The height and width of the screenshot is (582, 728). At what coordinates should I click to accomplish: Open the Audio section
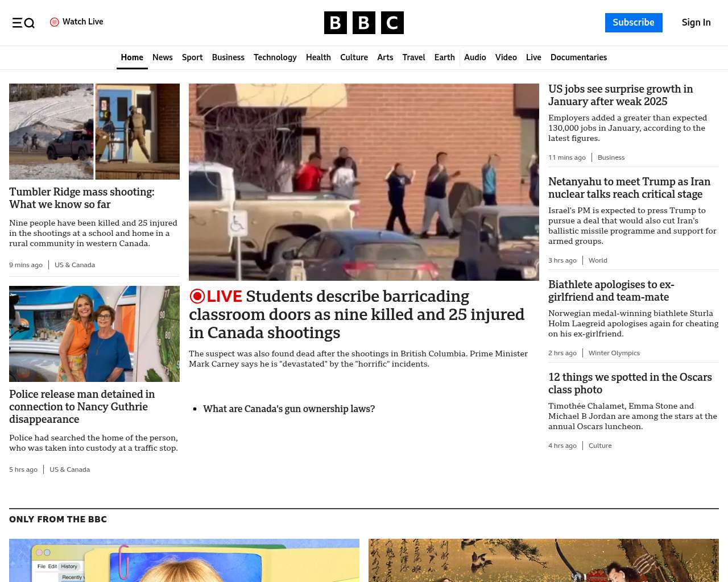[x=475, y=57]
